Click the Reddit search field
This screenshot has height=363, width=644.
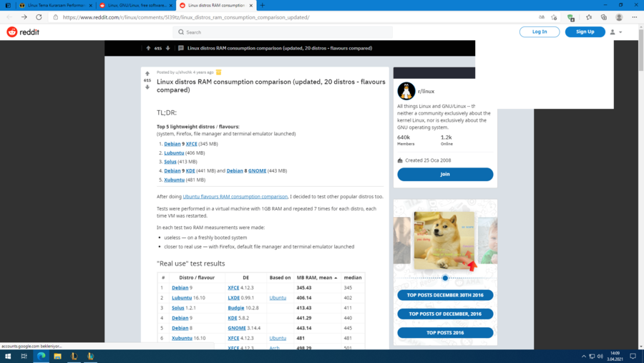pyautogui.click(x=283, y=32)
